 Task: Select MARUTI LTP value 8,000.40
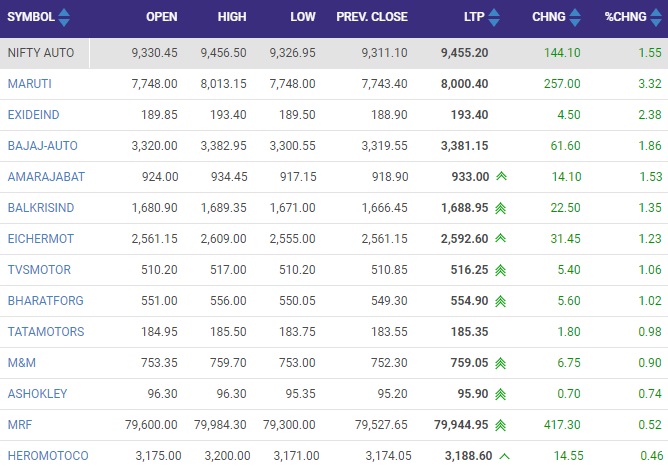click(464, 84)
